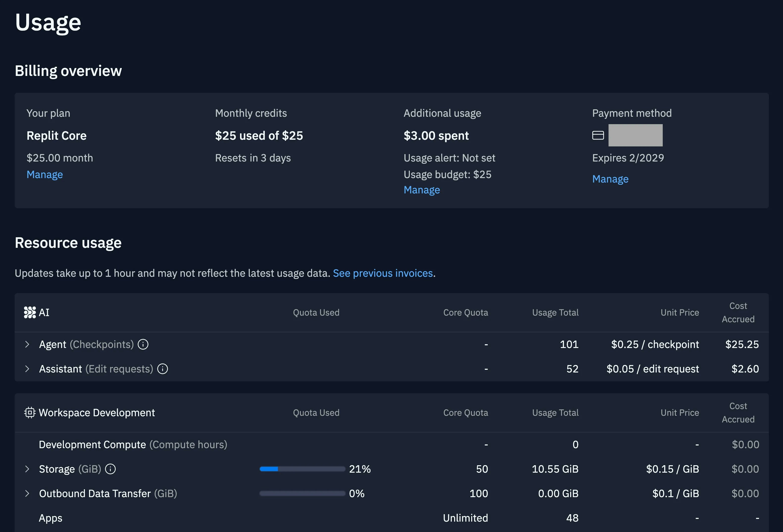Screen dimensions: 783x532
Task: Open Manage link under Additional usage
Action: (x=422, y=190)
